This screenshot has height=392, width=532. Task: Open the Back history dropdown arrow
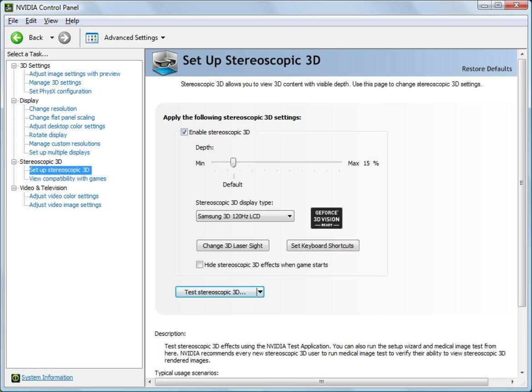pyautogui.click(x=52, y=38)
